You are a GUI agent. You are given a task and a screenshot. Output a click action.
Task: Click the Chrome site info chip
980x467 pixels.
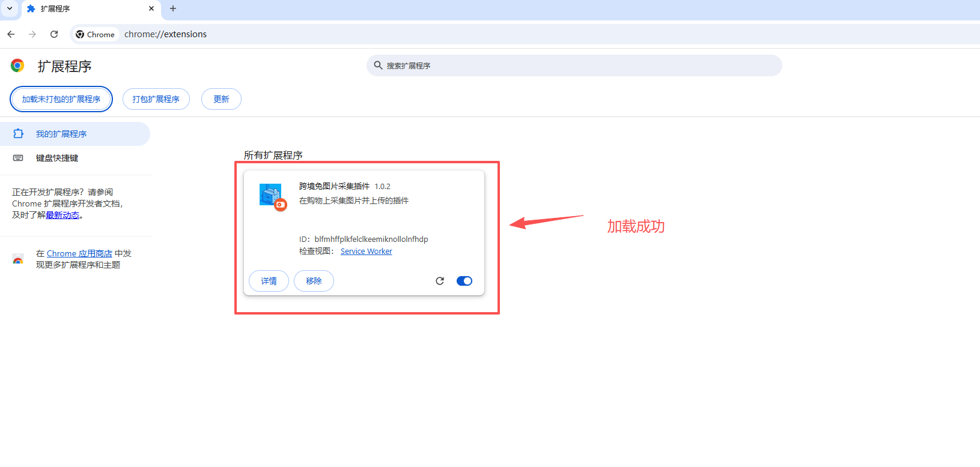95,34
